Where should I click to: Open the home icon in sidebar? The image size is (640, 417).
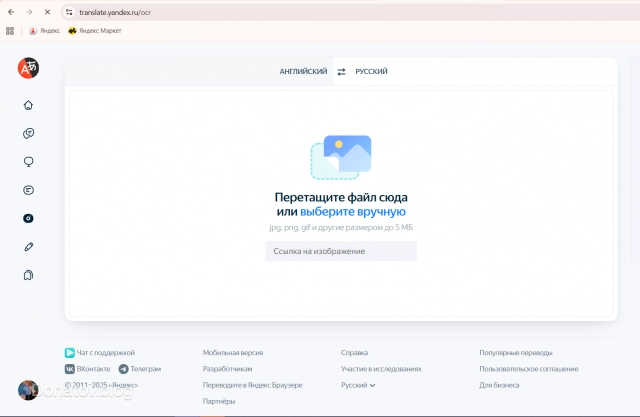click(x=28, y=105)
